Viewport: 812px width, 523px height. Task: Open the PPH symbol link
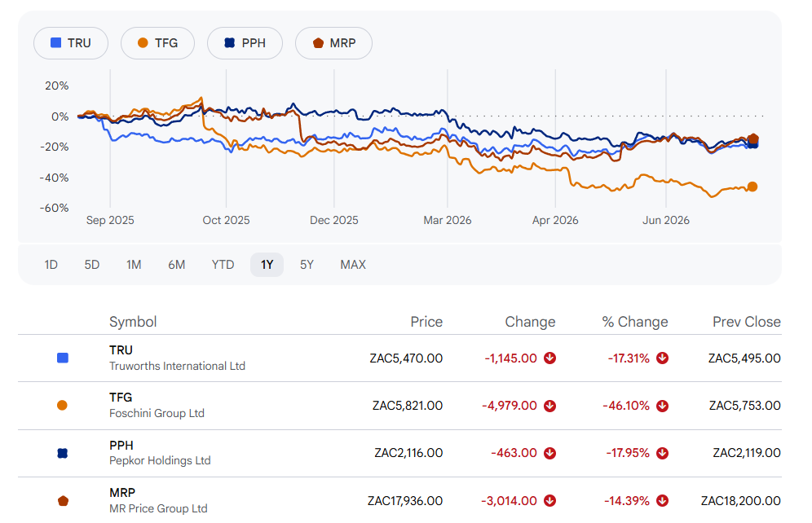point(121,446)
